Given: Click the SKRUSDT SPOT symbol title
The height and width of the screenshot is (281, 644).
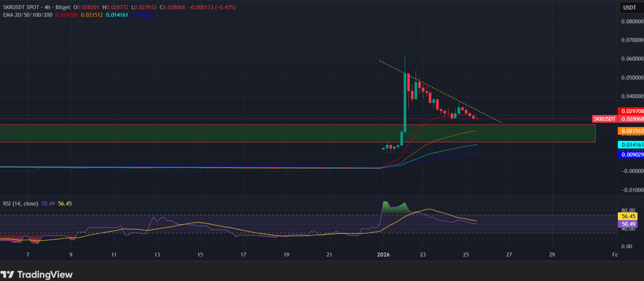Looking at the screenshot, I should click(21, 7).
